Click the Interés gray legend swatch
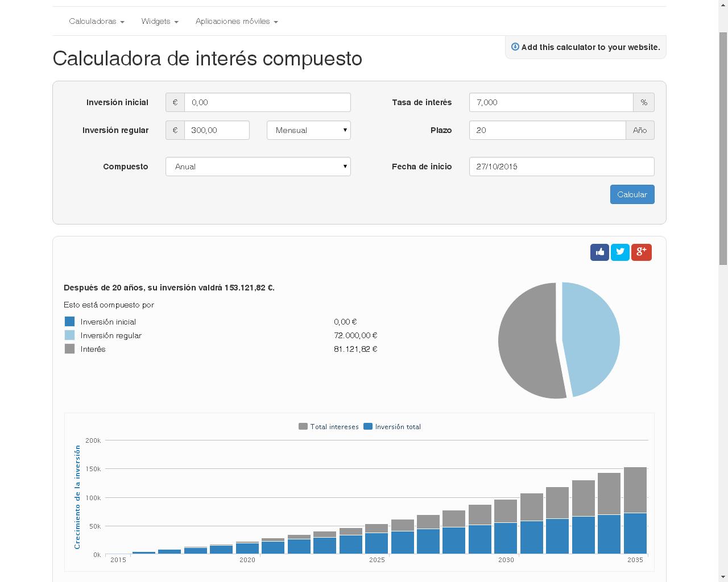Image resolution: width=728 pixels, height=582 pixels. pyautogui.click(x=70, y=349)
